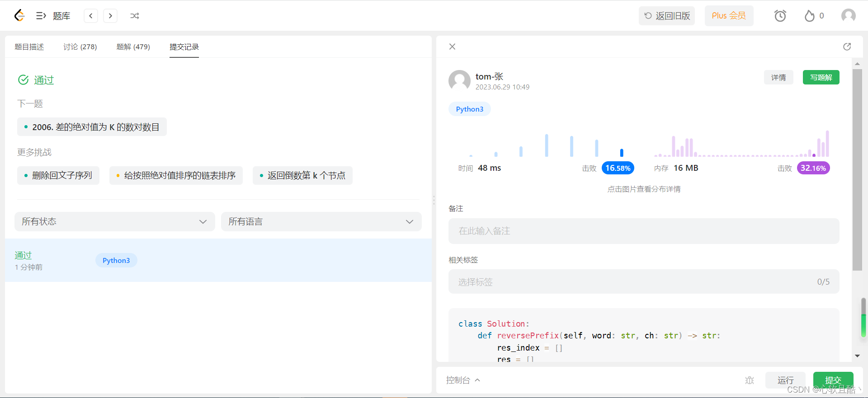Click 返回旧版 button
The width and height of the screenshot is (868, 398).
click(x=667, y=16)
